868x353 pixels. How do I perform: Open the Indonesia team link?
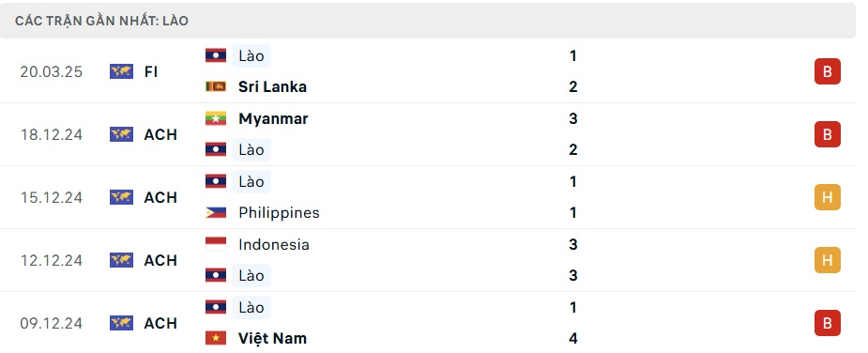[273, 244]
